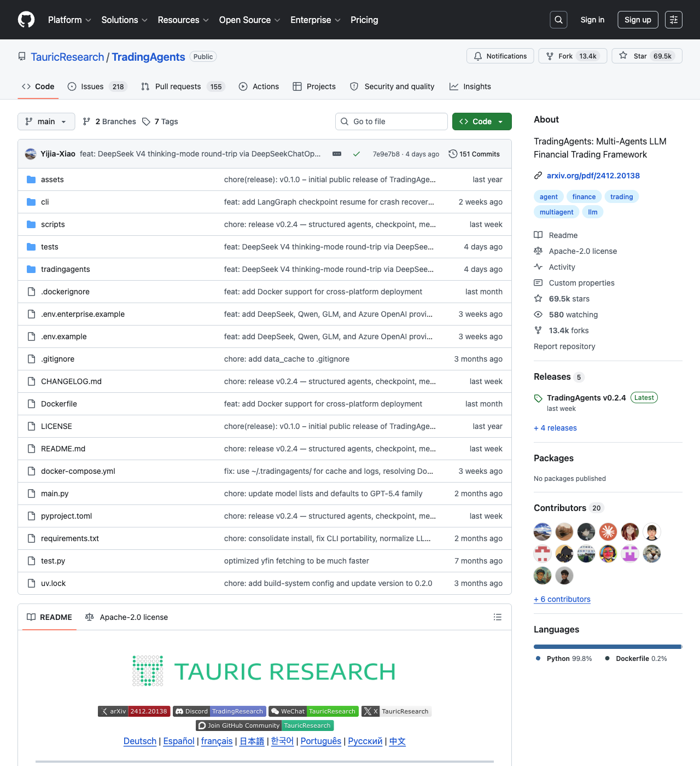Open appearance settings icon in header
The image size is (700, 766).
(674, 20)
